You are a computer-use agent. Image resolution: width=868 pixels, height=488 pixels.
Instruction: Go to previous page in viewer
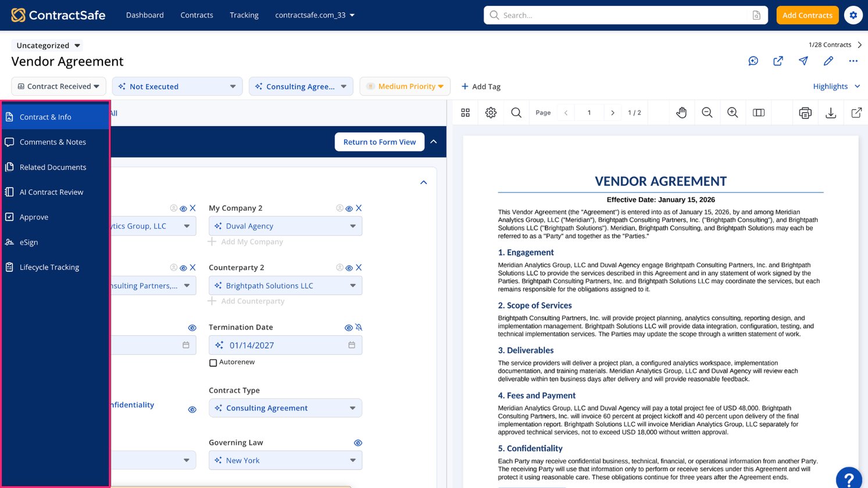(566, 113)
